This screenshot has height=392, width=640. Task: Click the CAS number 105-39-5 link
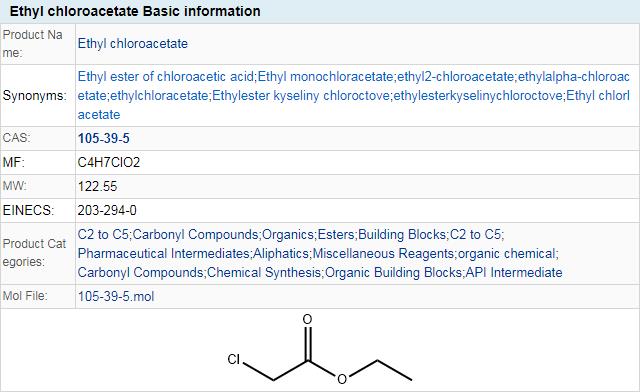(x=104, y=138)
